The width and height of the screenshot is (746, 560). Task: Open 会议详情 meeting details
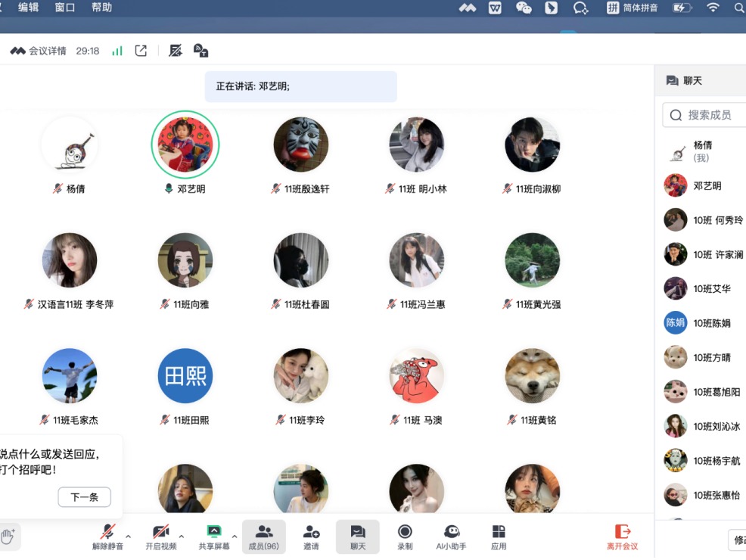pyautogui.click(x=38, y=51)
